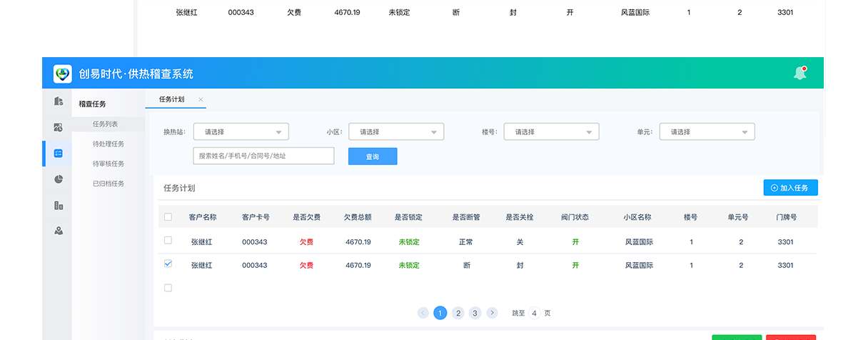The width and height of the screenshot is (868, 340).
Task: Focus the search name/phone/contract input
Action: (263, 156)
